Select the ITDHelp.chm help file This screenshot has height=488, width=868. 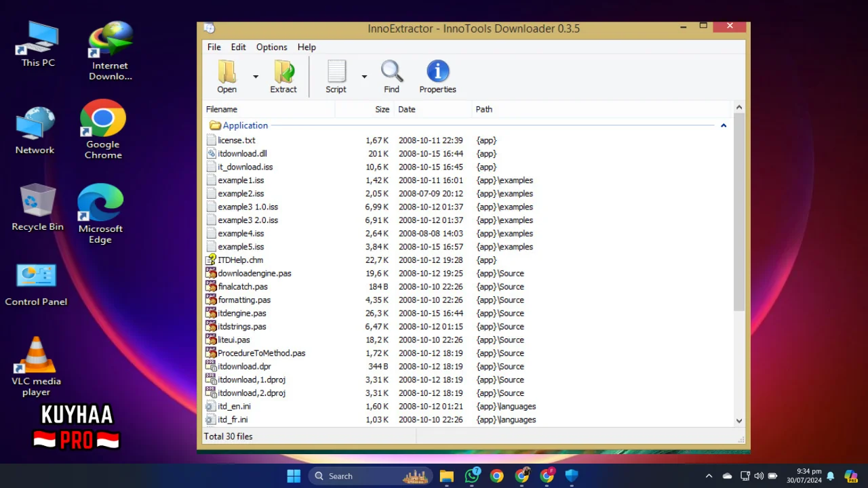240,260
